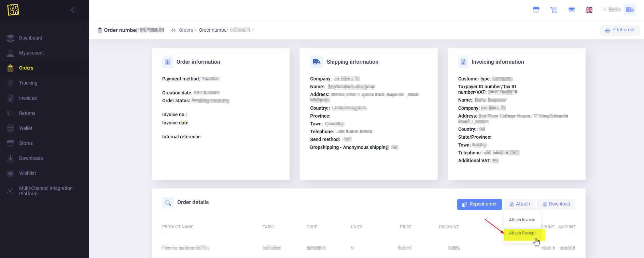Screen dimensions: 644x258
Task: Change language via UK flag icon
Action: (589, 10)
